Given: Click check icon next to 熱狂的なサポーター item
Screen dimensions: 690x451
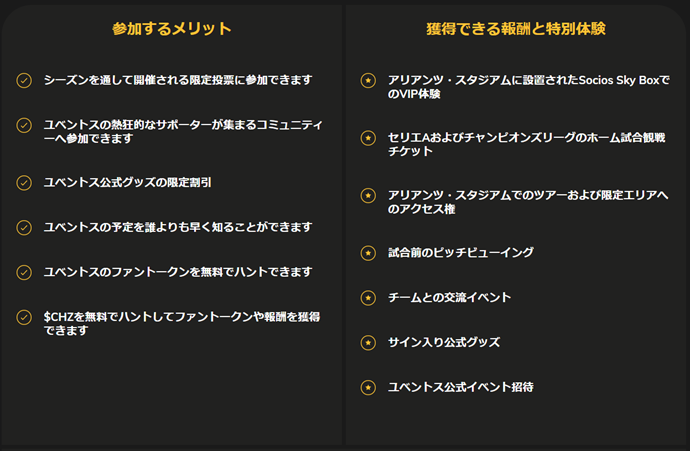Looking at the screenshot, I should tap(24, 125).
